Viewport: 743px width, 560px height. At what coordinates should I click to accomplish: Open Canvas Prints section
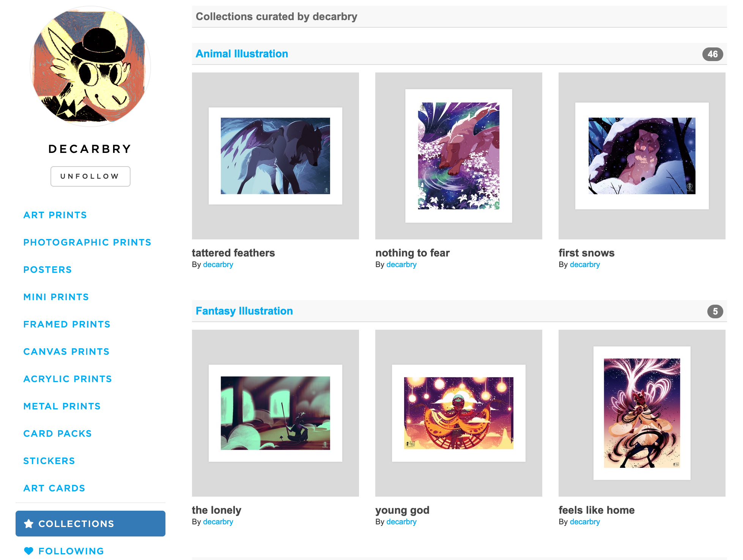click(x=66, y=352)
